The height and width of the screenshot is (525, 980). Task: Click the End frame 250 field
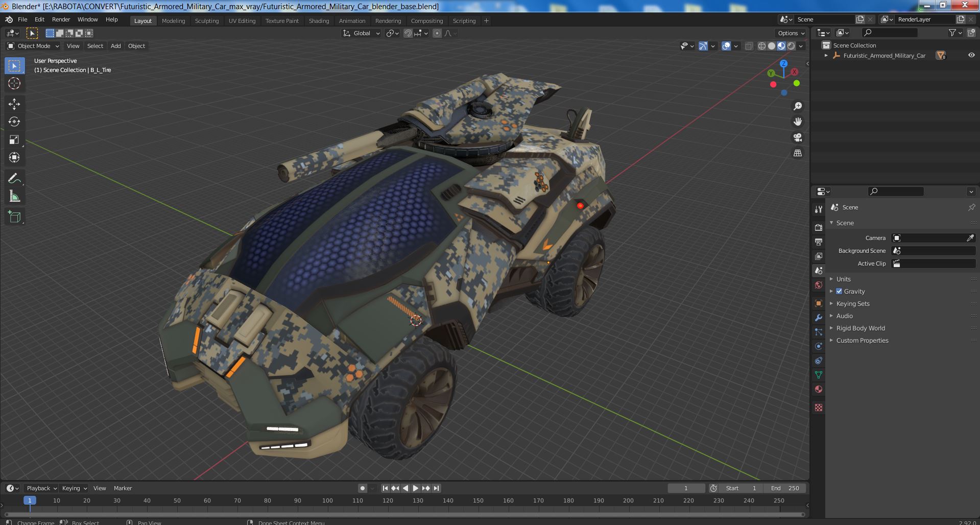(x=785, y=488)
